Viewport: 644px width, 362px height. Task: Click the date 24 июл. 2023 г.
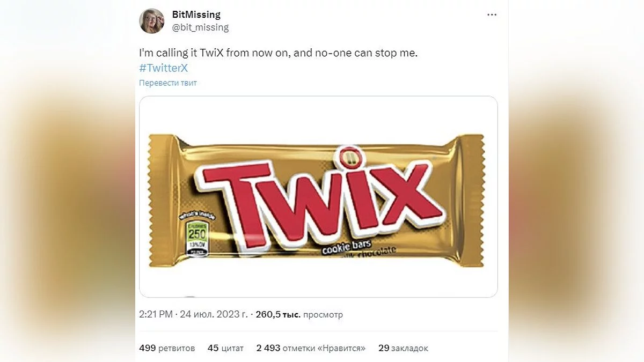point(214,314)
